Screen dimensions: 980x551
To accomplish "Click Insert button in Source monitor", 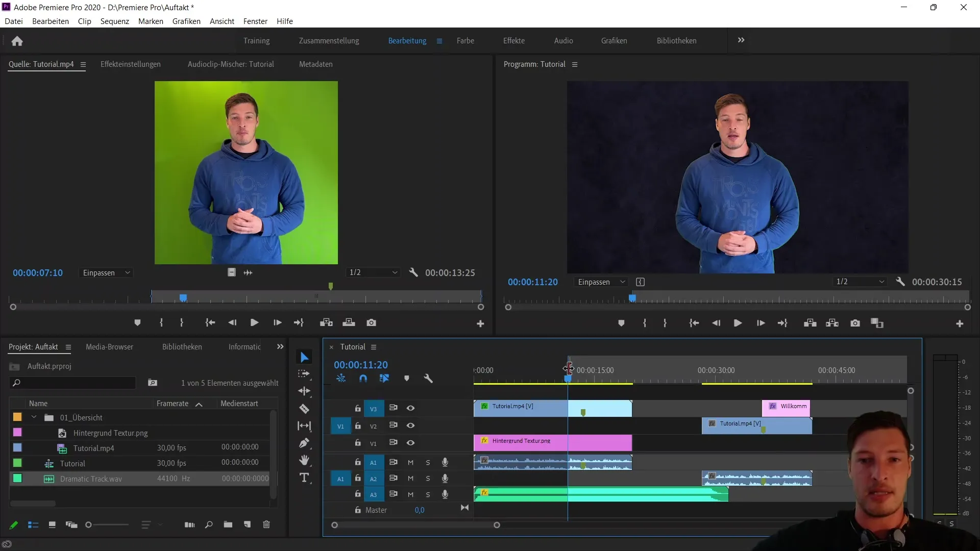I will click(x=326, y=322).
